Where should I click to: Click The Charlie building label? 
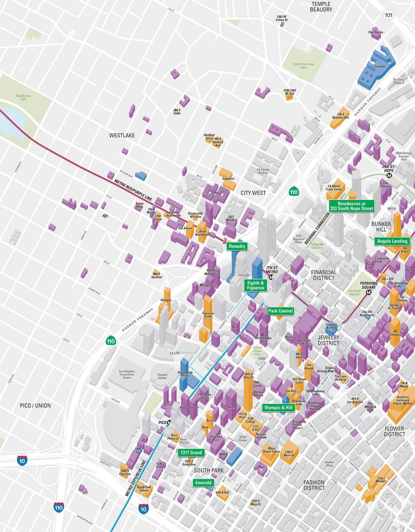[376, 32]
